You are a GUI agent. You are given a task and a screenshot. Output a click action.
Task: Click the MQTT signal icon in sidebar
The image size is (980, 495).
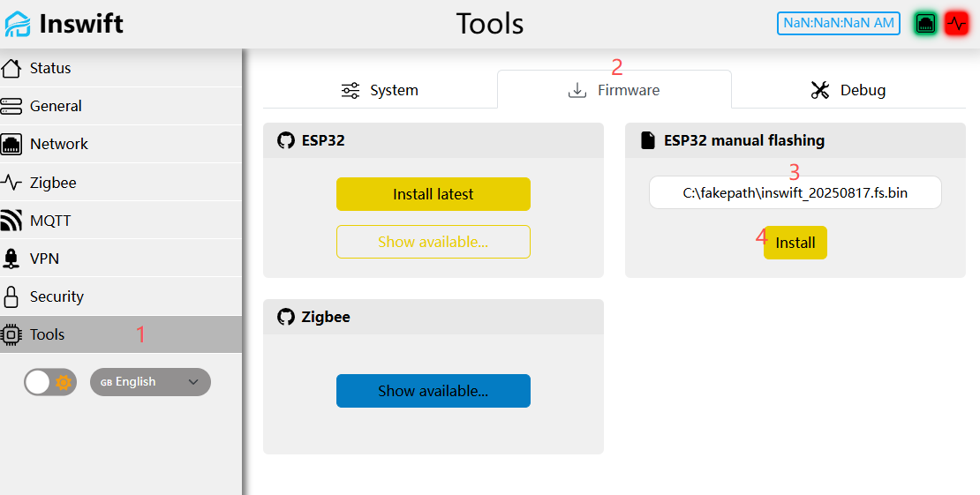[x=11, y=221]
